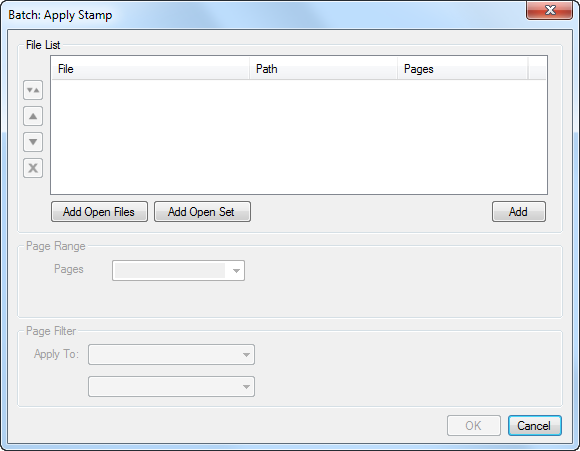The width and height of the screenshot is (580, 451).
Task: Click the Add button
Action: click(x=519, y=212)
